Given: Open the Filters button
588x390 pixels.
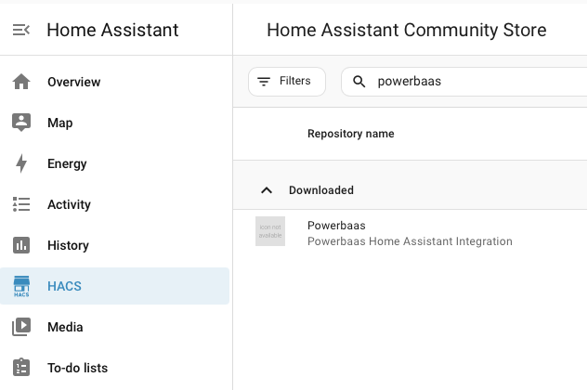Looking at the screenshot, I should click(x=287, y=82).
